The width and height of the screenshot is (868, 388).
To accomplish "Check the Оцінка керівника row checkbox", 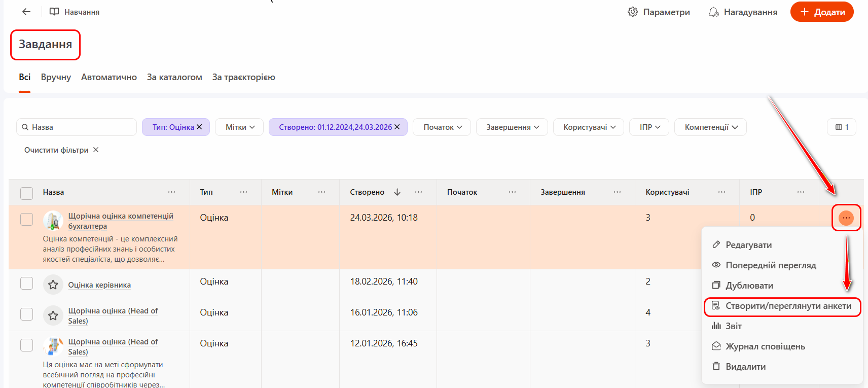I will click(x=26, y=283).
